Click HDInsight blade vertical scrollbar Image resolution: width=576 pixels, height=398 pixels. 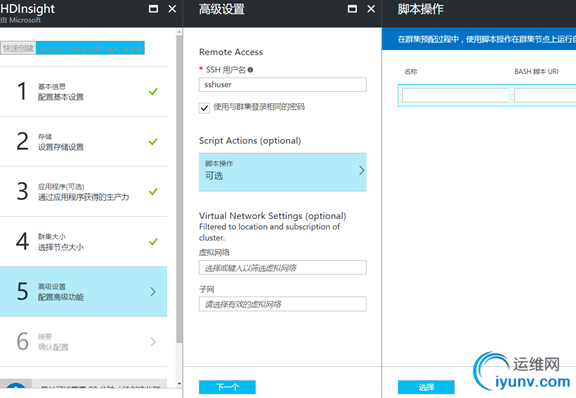coord(179,189)
